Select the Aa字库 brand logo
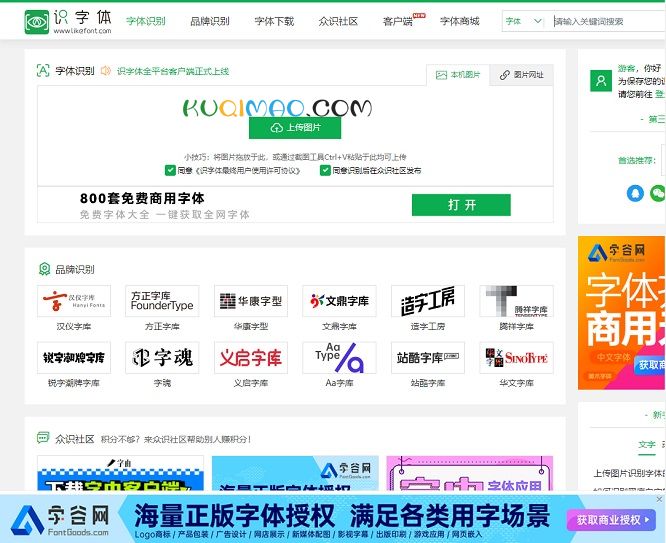The height and width of the screenshot is (543, 666). point(339,357)
